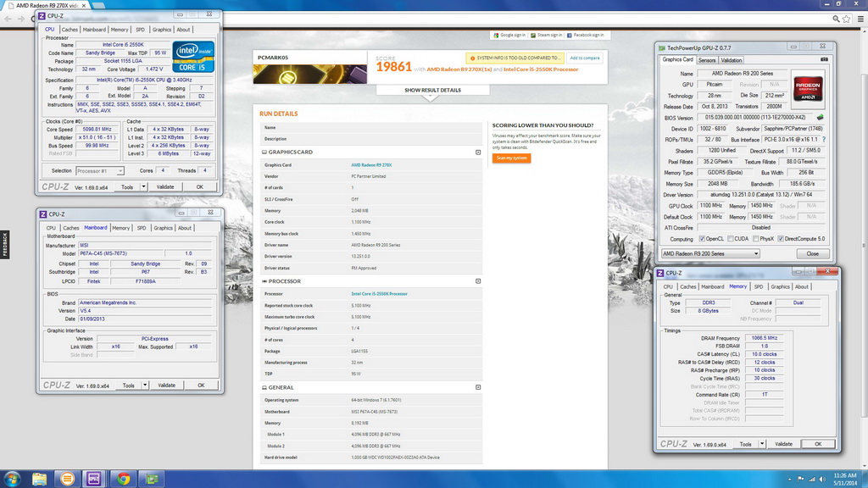Open Graphics tab in CPU-Z Timings window

pos(780,286)
